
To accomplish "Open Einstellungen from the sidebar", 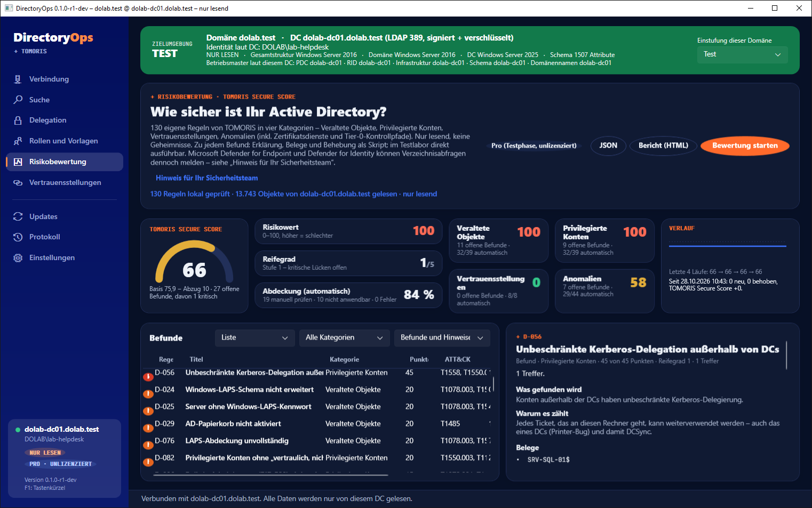I will click(x=65, y=258).
